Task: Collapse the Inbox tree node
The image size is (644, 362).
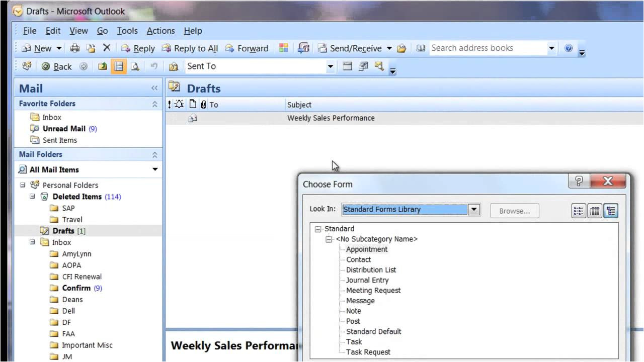Action: [33, 242]
